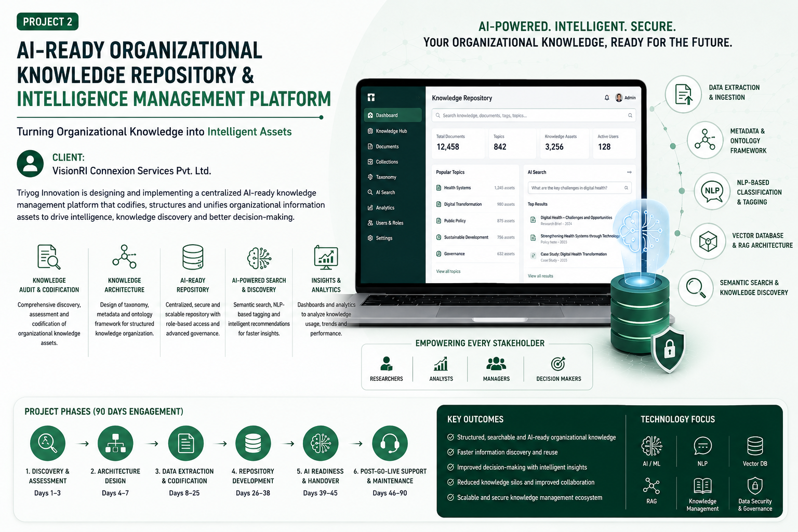Viewport: 798px width, 532px height.
Task: Click the PROJECT 2 badge
Action: (48, 21)
